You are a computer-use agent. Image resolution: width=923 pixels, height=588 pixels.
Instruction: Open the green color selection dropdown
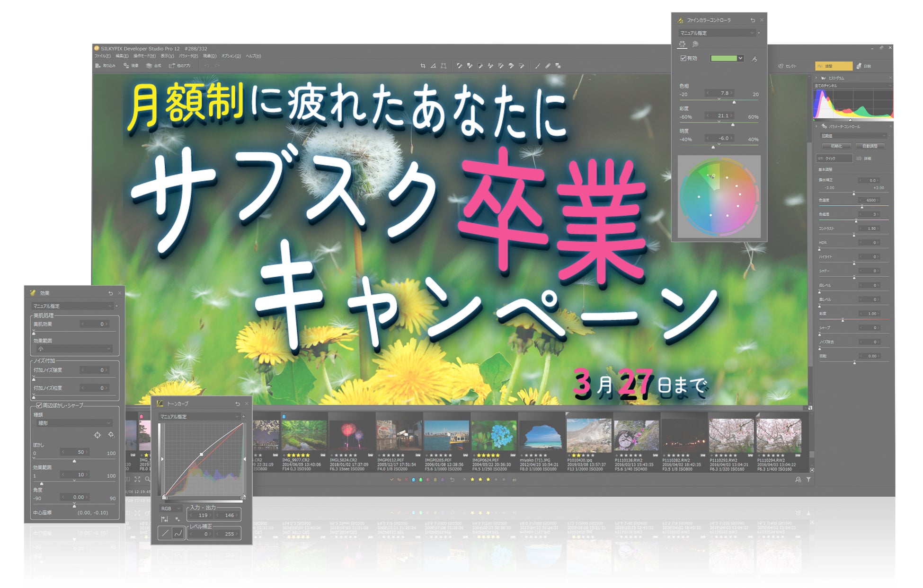(741, 58)
